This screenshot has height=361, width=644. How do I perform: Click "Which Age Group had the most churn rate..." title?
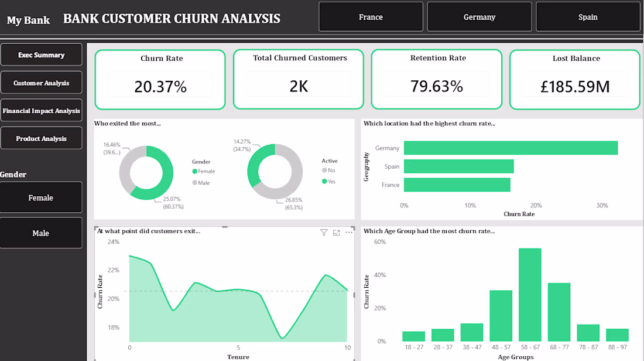tap(429, 231)
